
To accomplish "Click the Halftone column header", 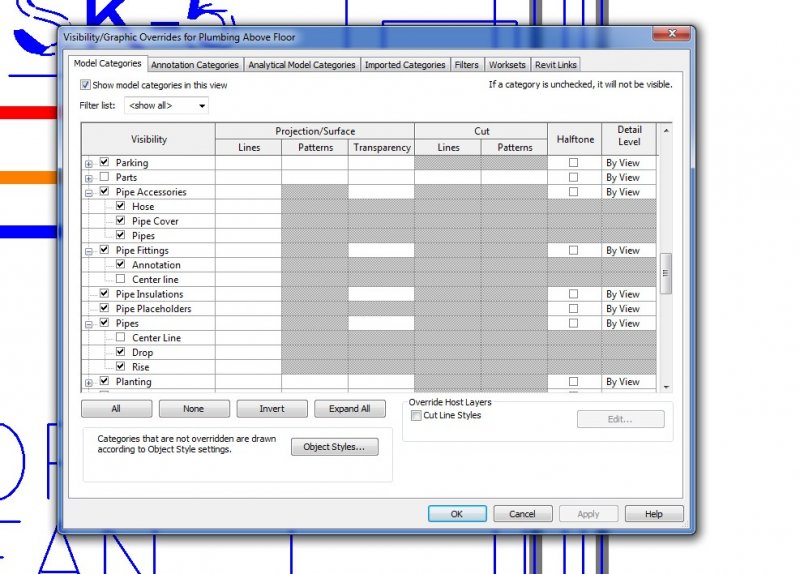I will tap(575, 139).
